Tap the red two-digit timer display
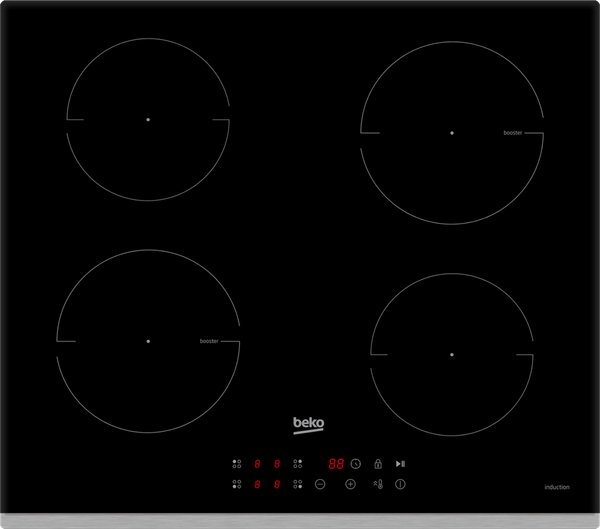 [x=336, y=464]
